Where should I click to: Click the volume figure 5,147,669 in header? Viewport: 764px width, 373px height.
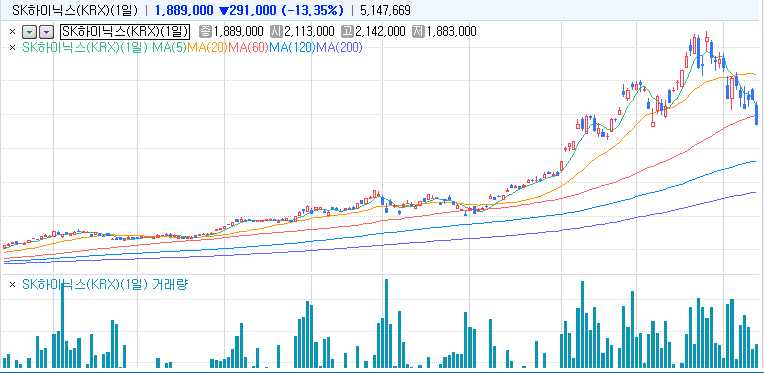385,10
